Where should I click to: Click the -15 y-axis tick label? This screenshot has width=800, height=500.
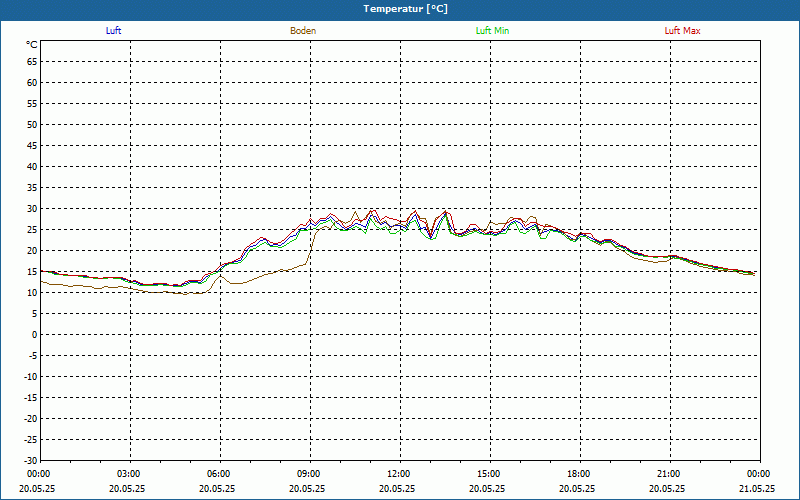click(x=30, y=397)
